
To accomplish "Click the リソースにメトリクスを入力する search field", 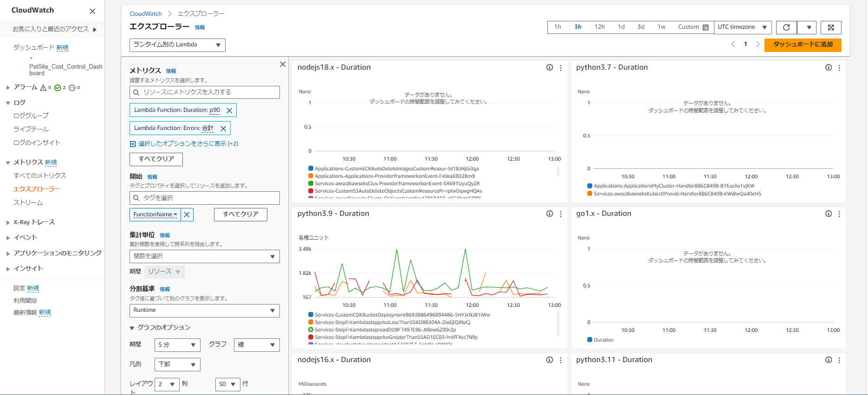I will point(204,92).
